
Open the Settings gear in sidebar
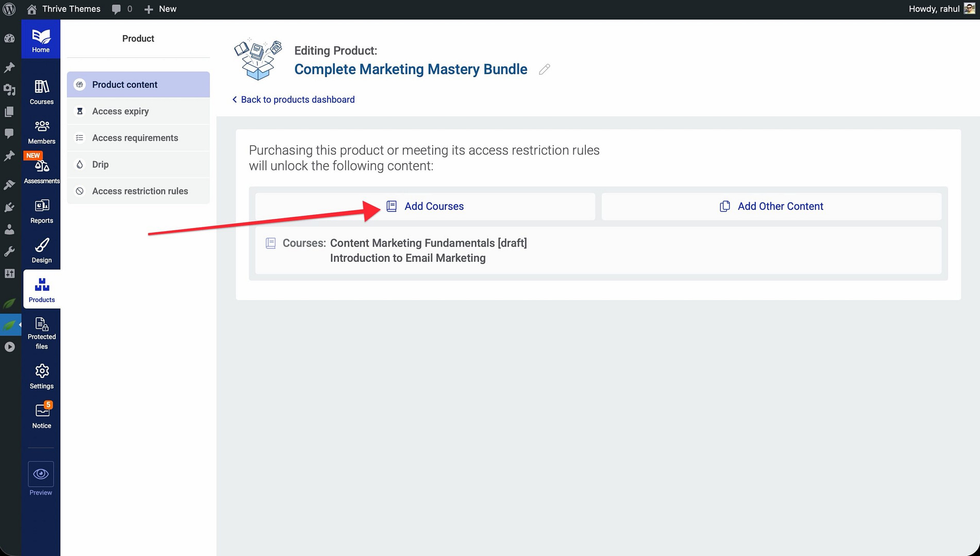pyautogui.click(x=41, y=376)
